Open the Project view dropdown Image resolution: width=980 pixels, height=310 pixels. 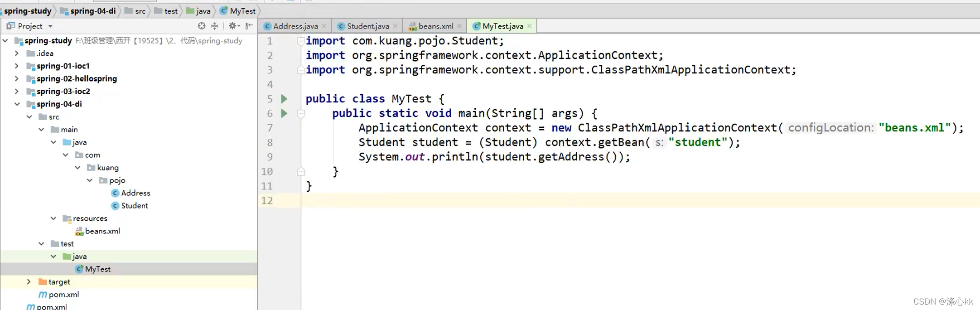tap(50, 26)
